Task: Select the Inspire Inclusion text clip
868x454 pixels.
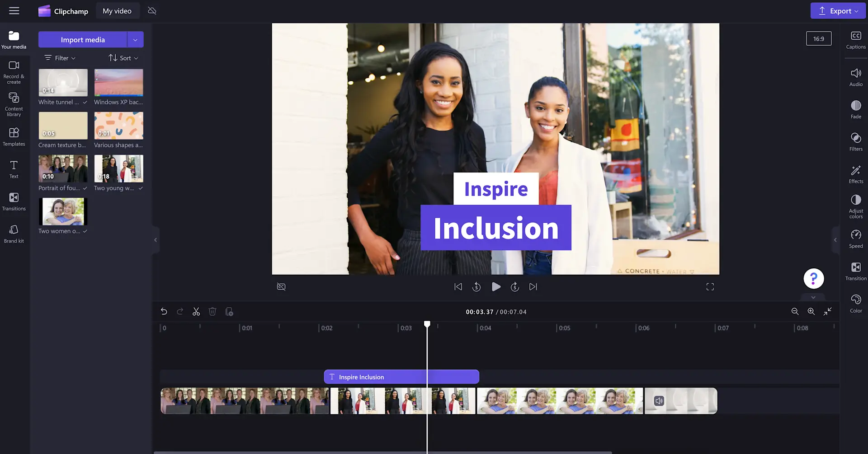Action: [x=401, y=377]
